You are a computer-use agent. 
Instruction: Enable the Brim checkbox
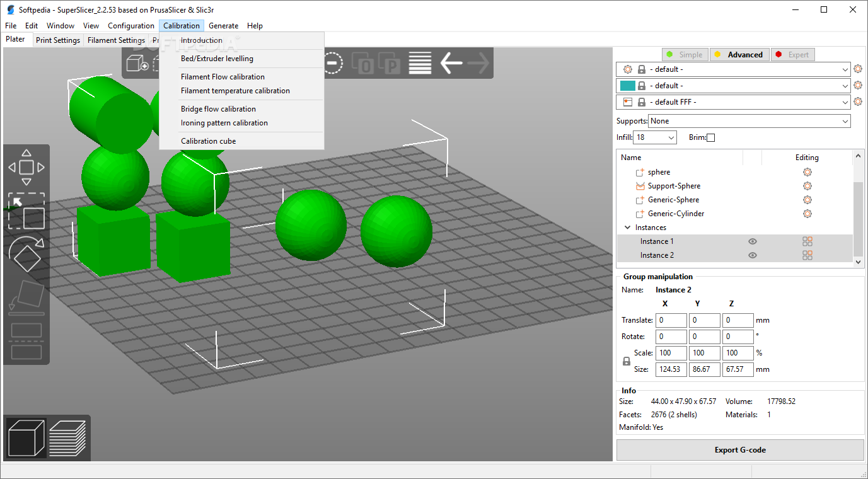pos(711,137)
